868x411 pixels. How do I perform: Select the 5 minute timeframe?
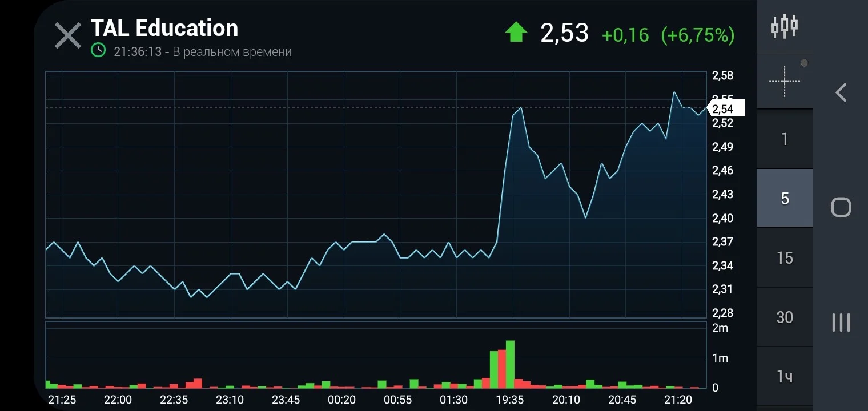785,198
